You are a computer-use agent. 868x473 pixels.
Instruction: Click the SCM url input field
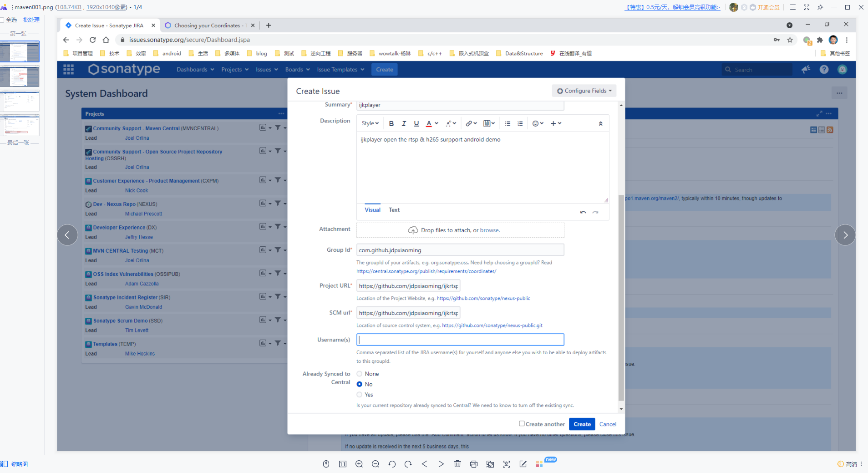(408, 313)
